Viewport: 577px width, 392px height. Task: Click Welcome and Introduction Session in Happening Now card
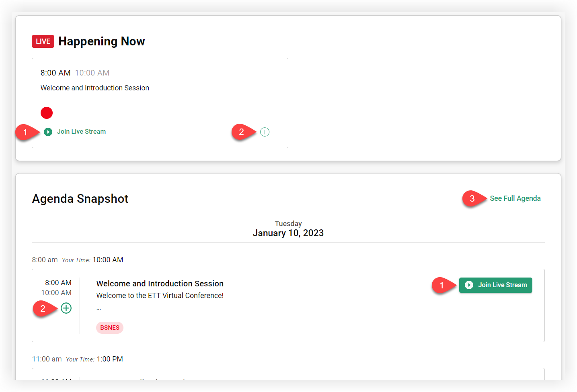point(95,88)
